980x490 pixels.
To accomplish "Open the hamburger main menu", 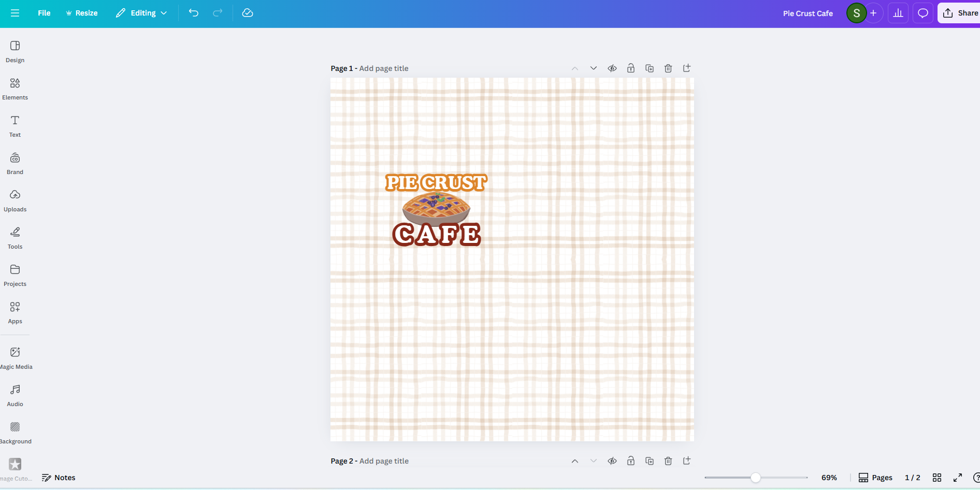I will click(x=15, y=13).
